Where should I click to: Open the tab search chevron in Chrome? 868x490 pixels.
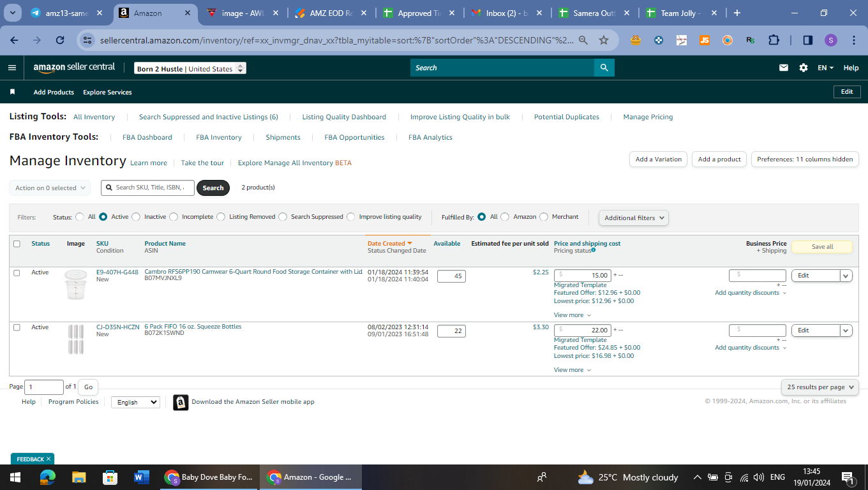[x=13, y=13]
